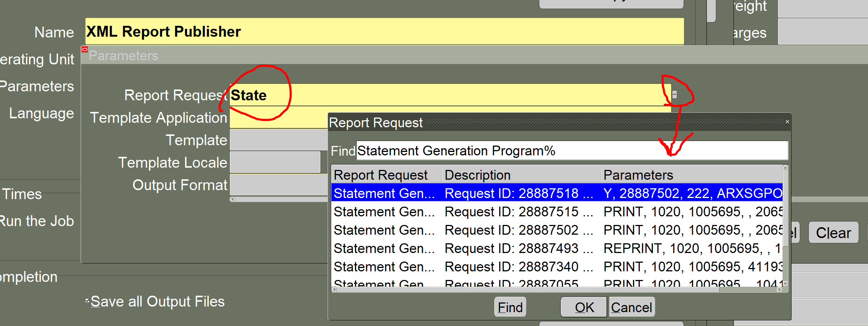Select row with Request ID: 28887515
Viewport: 868px width, 326px height.
(557, 211)
